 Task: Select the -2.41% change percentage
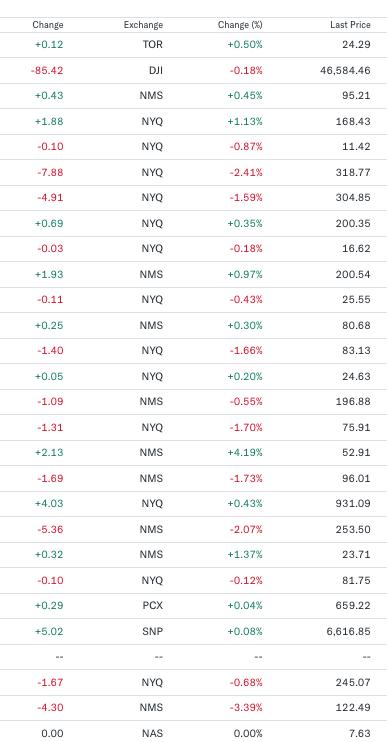pos(246,172)
